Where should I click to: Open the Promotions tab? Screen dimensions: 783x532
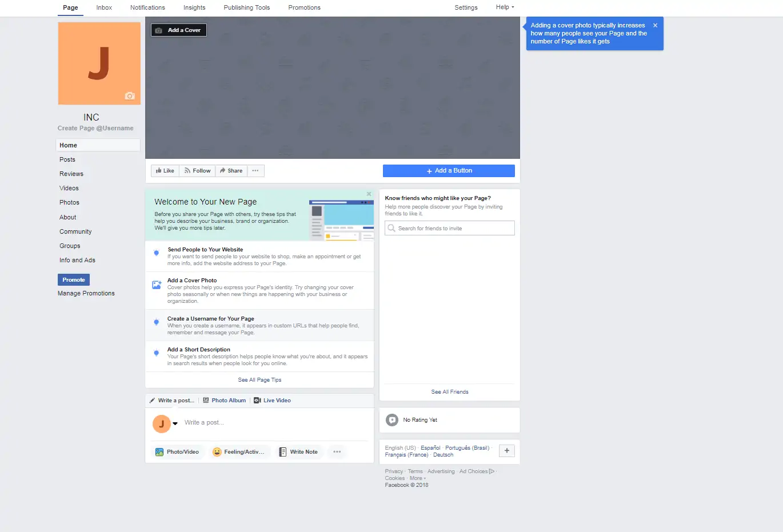point(304,7)
